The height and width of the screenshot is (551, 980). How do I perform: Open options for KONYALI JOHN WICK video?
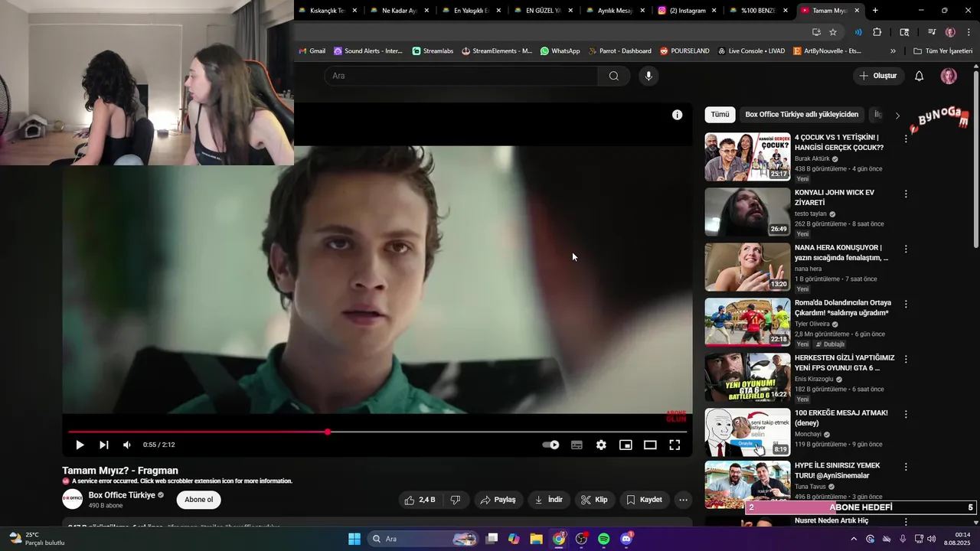(x=906, y=194)
